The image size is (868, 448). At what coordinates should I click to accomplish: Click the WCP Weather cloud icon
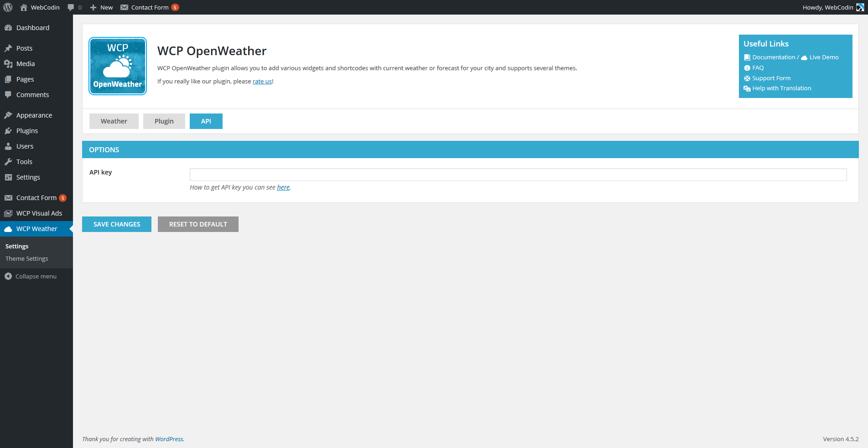pos(8,229)
